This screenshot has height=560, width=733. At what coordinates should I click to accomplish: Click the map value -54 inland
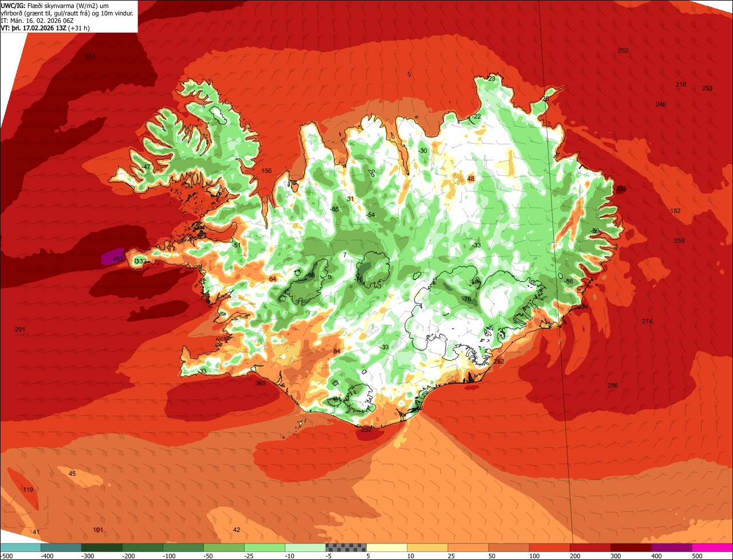[x=371, y=215]
